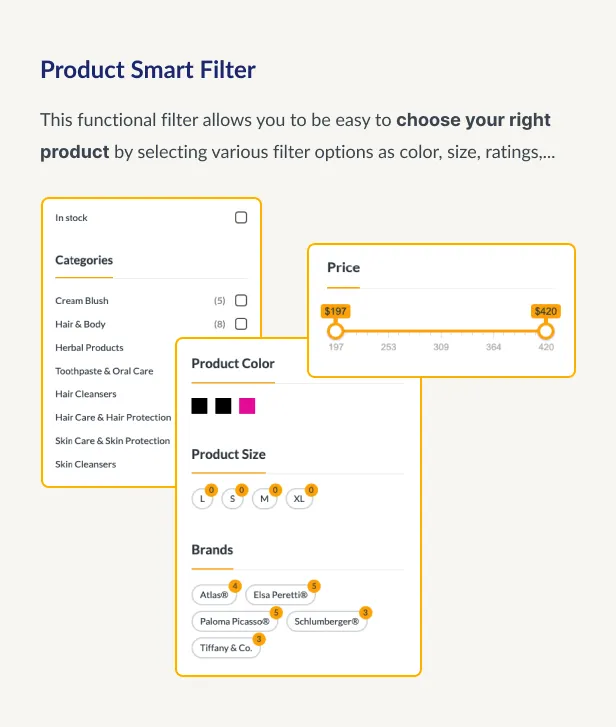Open the Herbal Products category

coord(89,348)
